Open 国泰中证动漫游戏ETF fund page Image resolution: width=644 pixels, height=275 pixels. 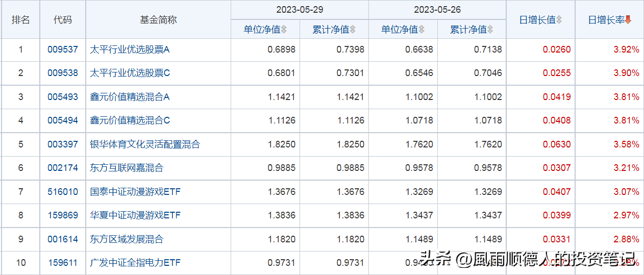[135, 192]
